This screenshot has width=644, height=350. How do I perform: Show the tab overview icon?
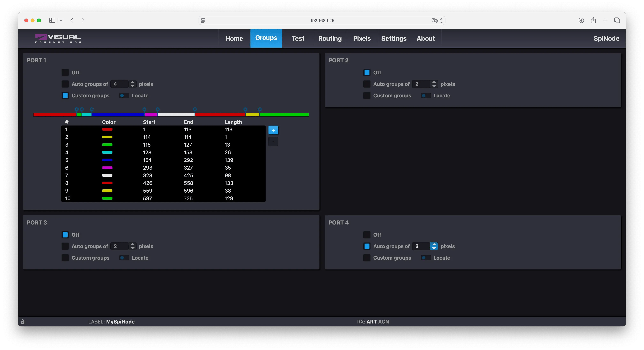tap(617, 20)
